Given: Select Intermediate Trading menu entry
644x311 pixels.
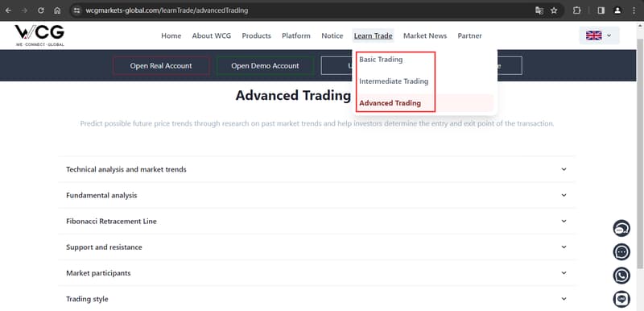Looking at the screenshot, I should (x=394, y=81).
